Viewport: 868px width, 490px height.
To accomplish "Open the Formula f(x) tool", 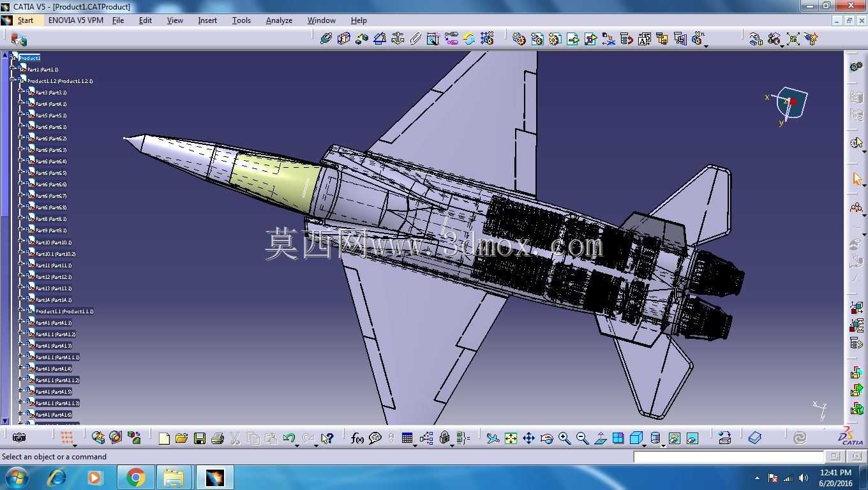I will (x=357, y=438).
